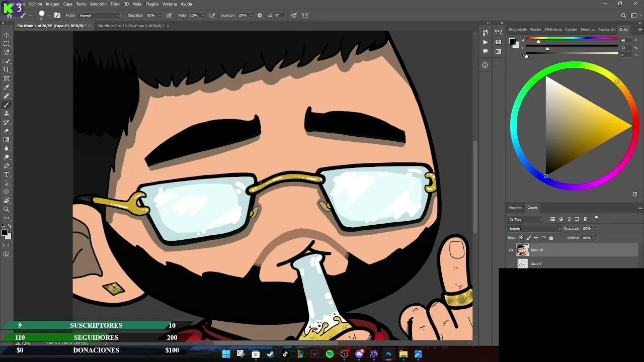Image resolution: width=644 pixels, height=362 pixels.
Task: Open the layer filter Tipo dropdown
Action: click(x=526, y=219)
